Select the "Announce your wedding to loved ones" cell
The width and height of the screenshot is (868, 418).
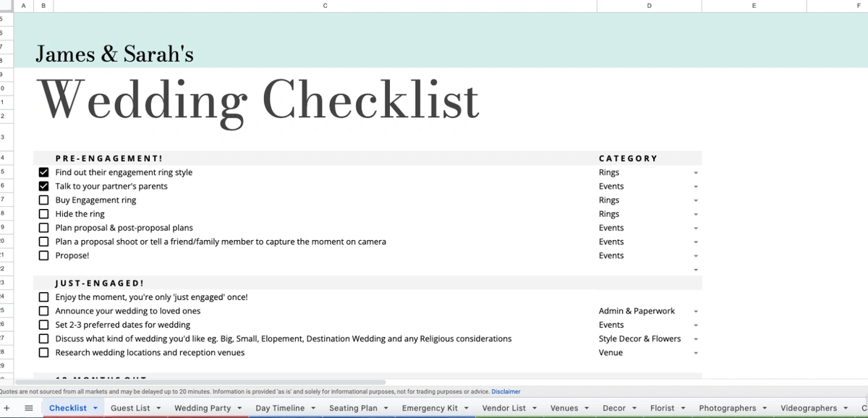(123, 311)
